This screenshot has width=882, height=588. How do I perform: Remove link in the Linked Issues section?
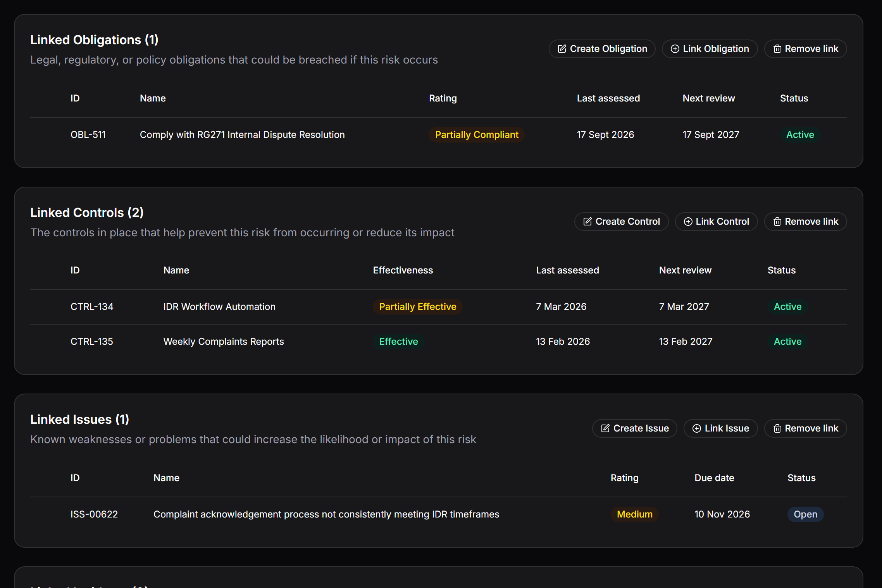805,428
